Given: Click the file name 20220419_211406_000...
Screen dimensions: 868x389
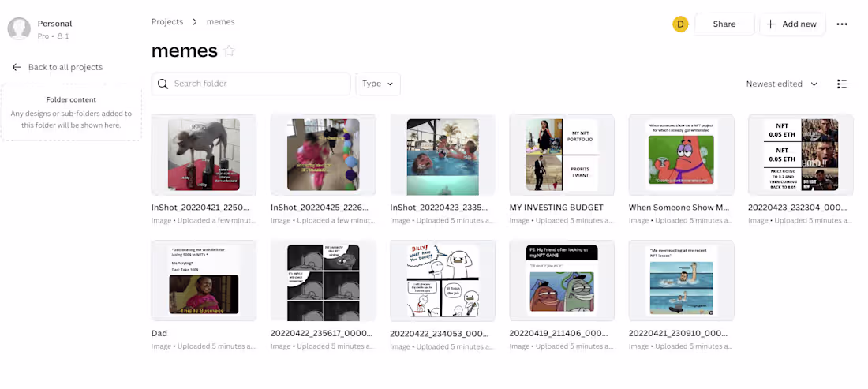Looking at the screenshot, I should tap(559, 334).
